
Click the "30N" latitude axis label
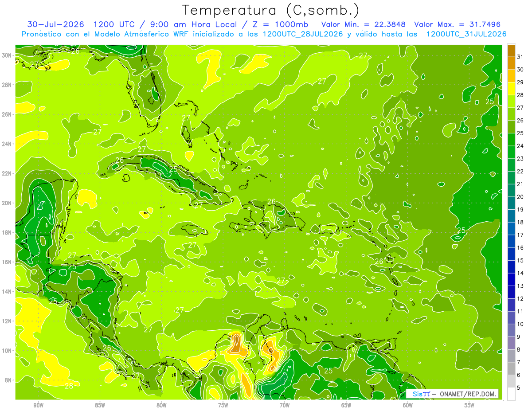(x=7, y=55)
